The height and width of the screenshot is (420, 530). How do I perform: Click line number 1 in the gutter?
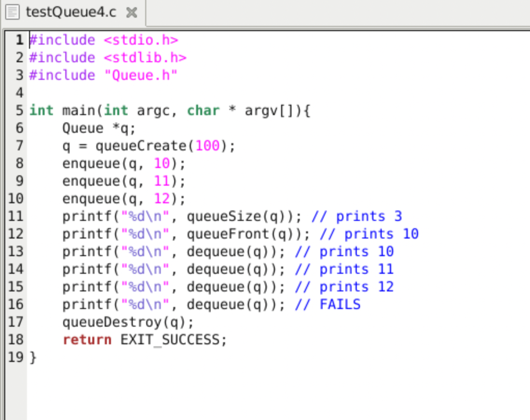click(x=18, y=40)
